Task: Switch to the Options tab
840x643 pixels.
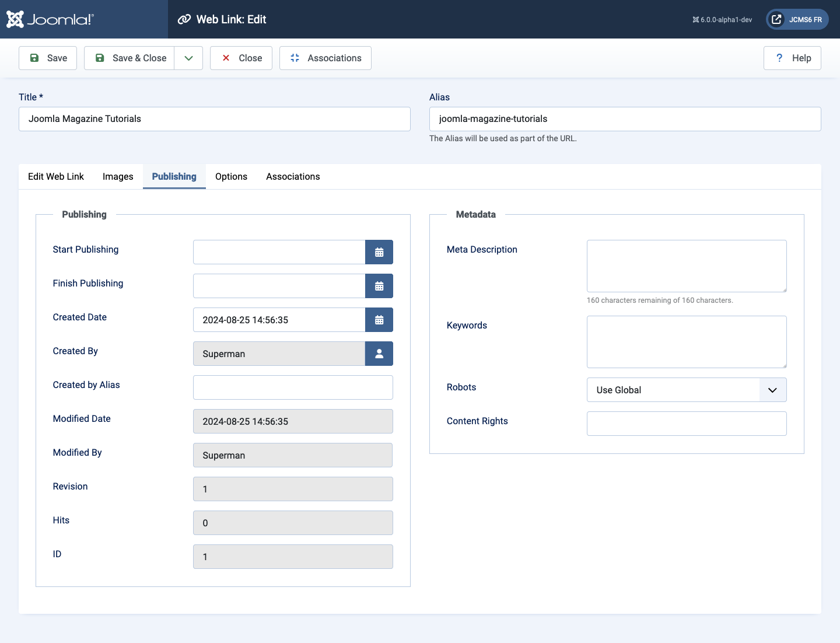Action: (x=231, y=176)
